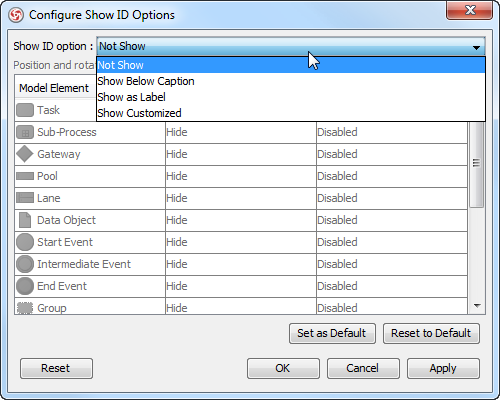The width and height of the screenshot is (500, 400).
Task: Select the End Event row label
Action: (x=62, y=286)
